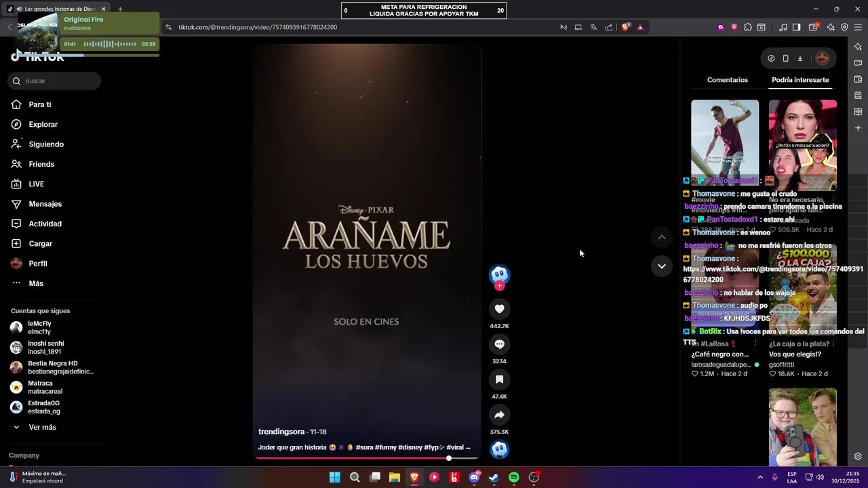Expand the Más menu
Image resolution: width=868 pixels, height=488 pixels.
click(36, 283)
